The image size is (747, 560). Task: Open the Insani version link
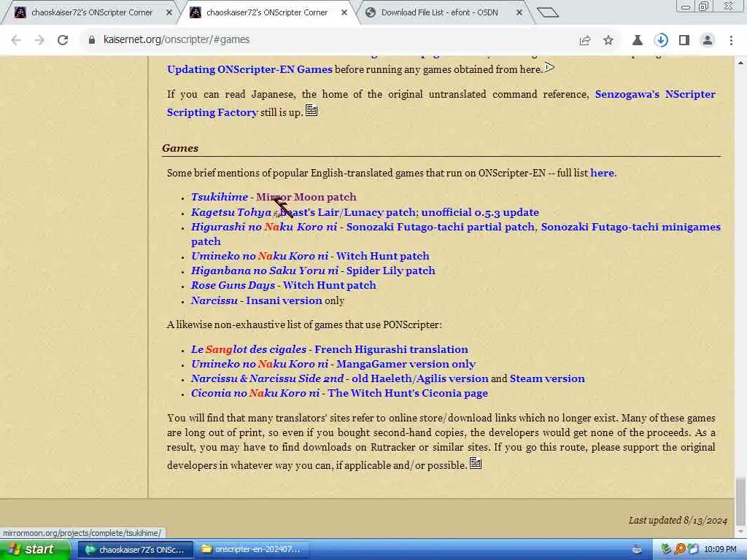[x=284, y=300]
